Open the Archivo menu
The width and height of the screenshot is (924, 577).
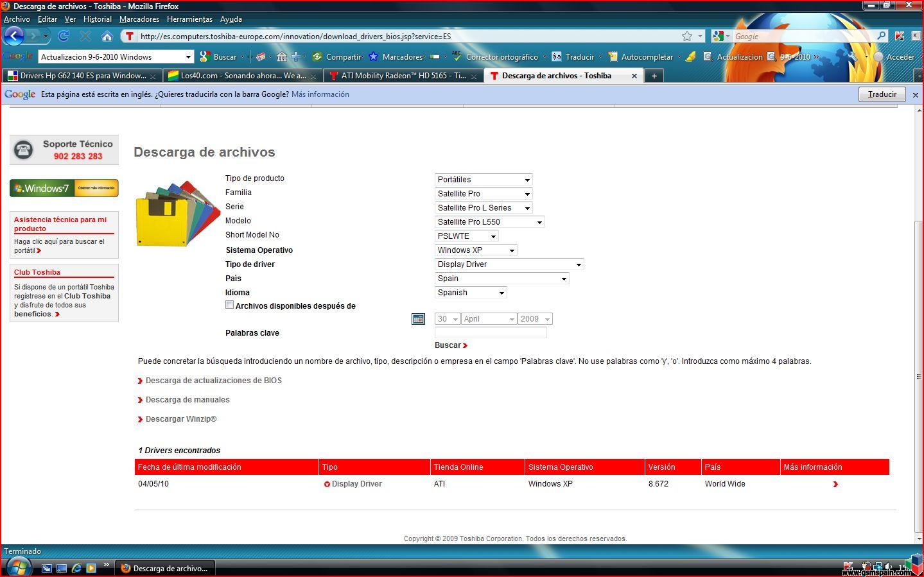[x=17, y=19]
